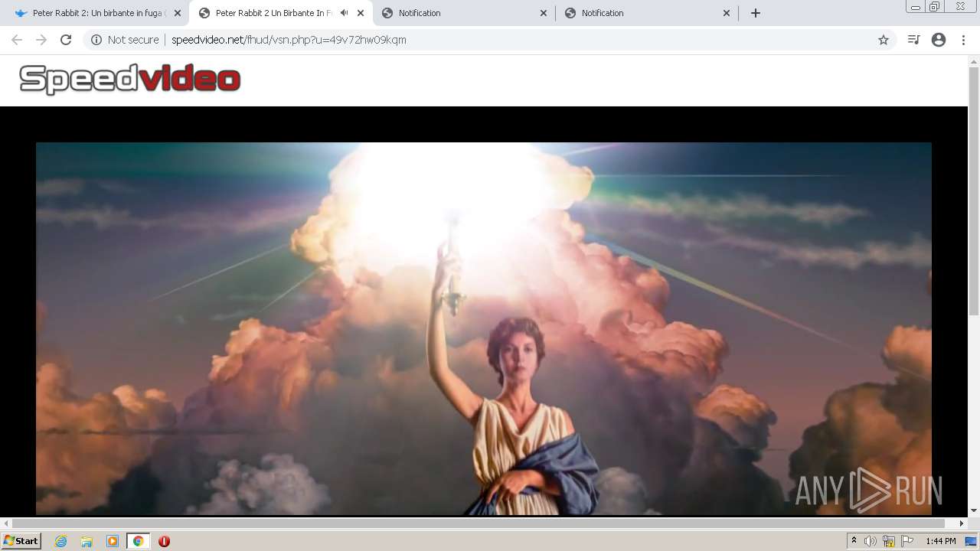Click the page scroll down arrow

pos(974,510)
